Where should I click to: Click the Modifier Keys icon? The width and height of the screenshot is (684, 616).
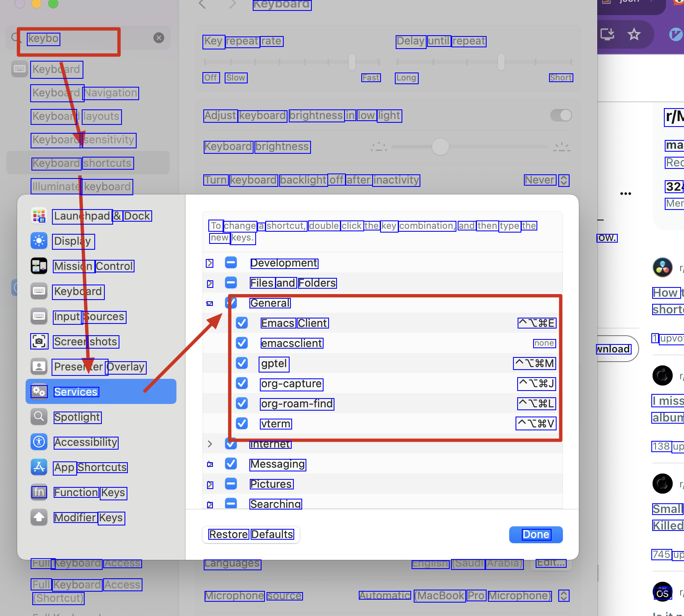[39, 518]
